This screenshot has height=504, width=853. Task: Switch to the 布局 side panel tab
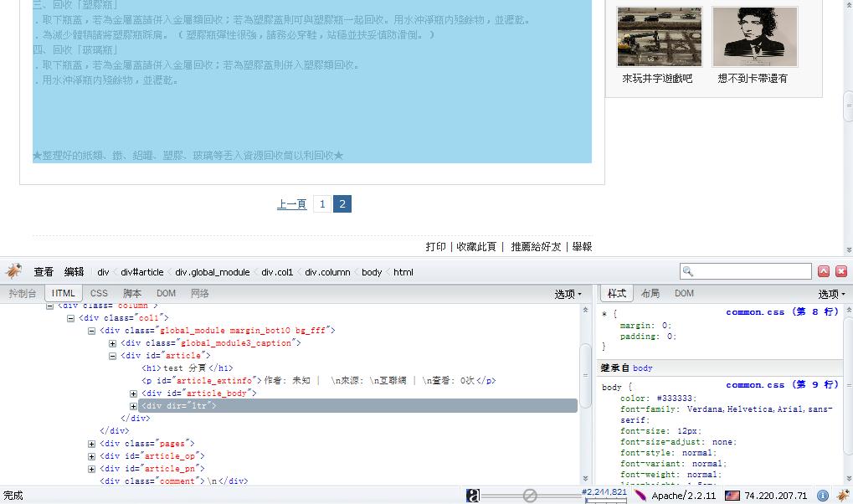point(650,293)
